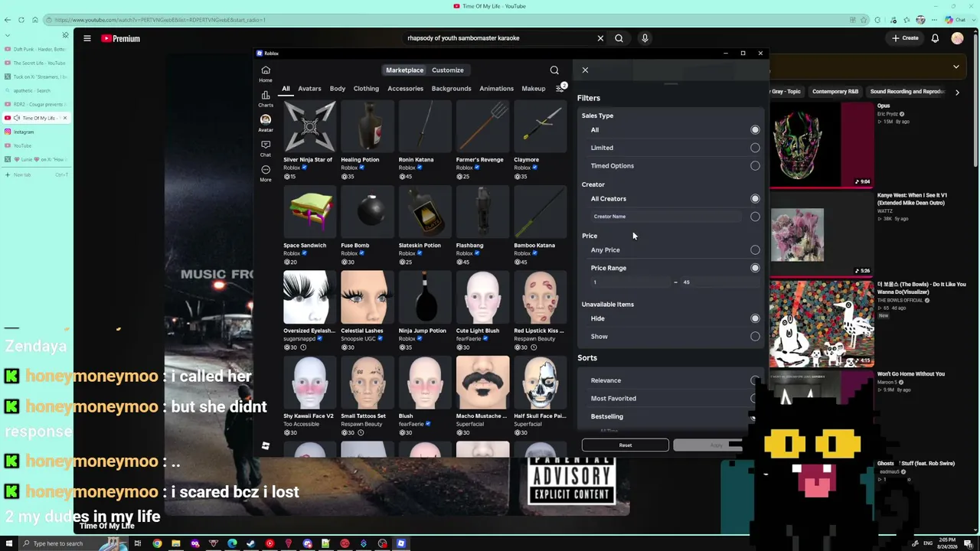Open Copilot Chat in the browser
The image size is (980, 551).
pyautogui.click(x=955, y=20)
